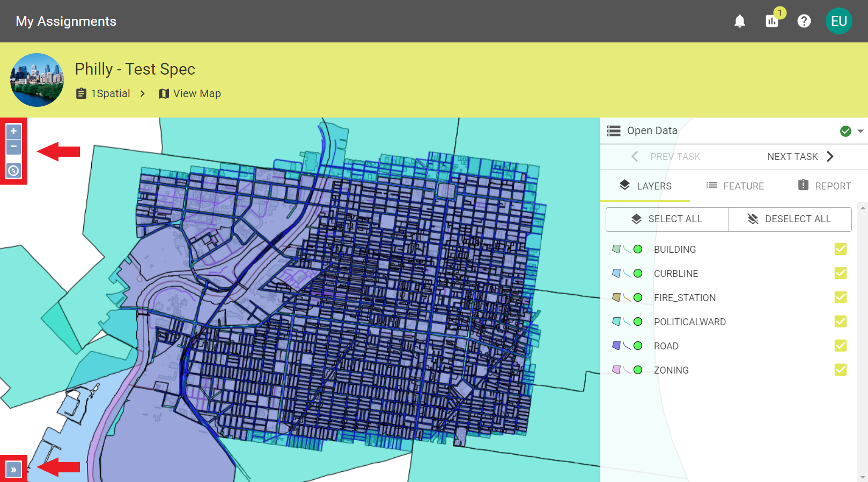Click the FIRE_STATION green point symbol
Screen dimensions: 868x482
click(x=638, y=297)
